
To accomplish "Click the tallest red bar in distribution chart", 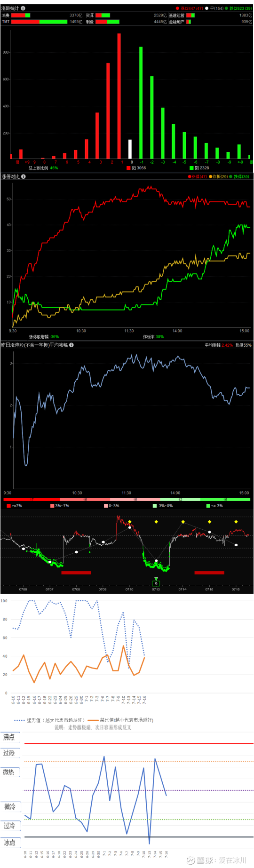I will (119, 96).
